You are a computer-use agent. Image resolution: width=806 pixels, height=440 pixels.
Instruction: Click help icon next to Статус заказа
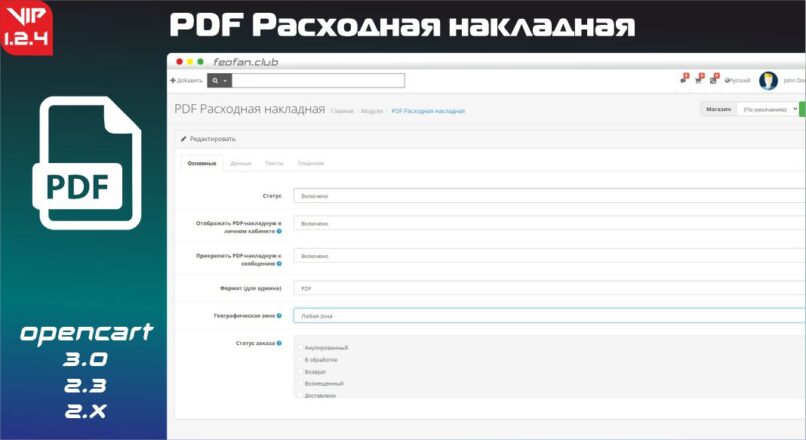(x=279, y=343)
